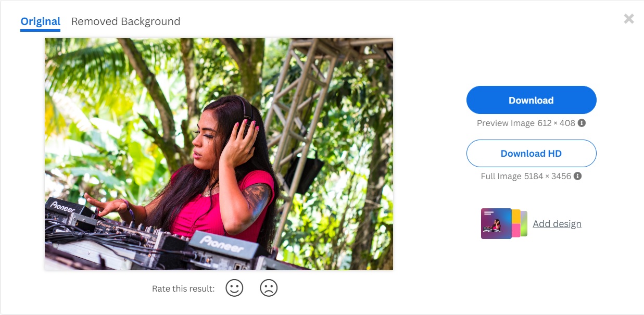Switch to the Removed Background tab
This screenshot has height=315, width=644.
coord(125,21)
